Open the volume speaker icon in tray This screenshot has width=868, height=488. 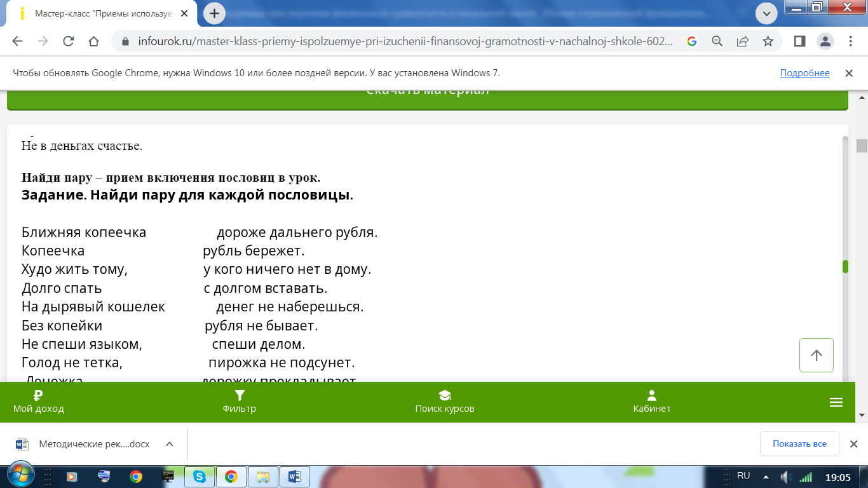[786, 477]
